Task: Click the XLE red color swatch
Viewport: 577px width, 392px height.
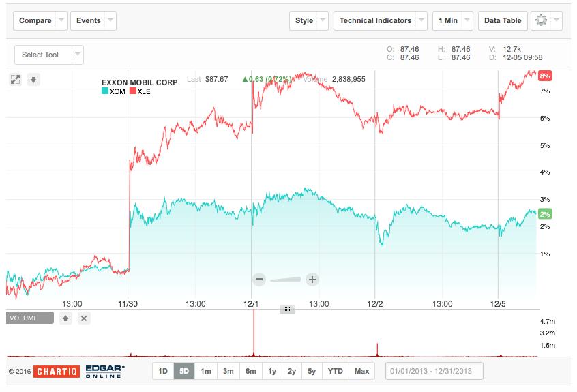Action: [x=133, y=91]
